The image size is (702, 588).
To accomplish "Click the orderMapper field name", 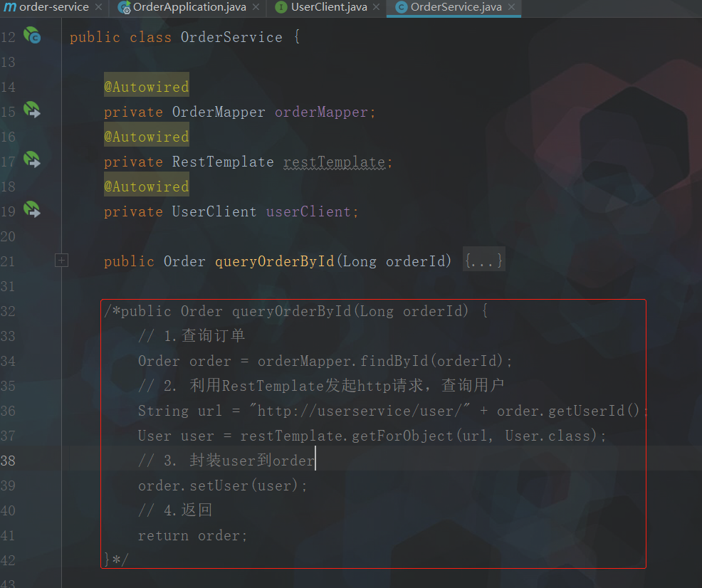I will pyautogui.click(x=321, y=112).
